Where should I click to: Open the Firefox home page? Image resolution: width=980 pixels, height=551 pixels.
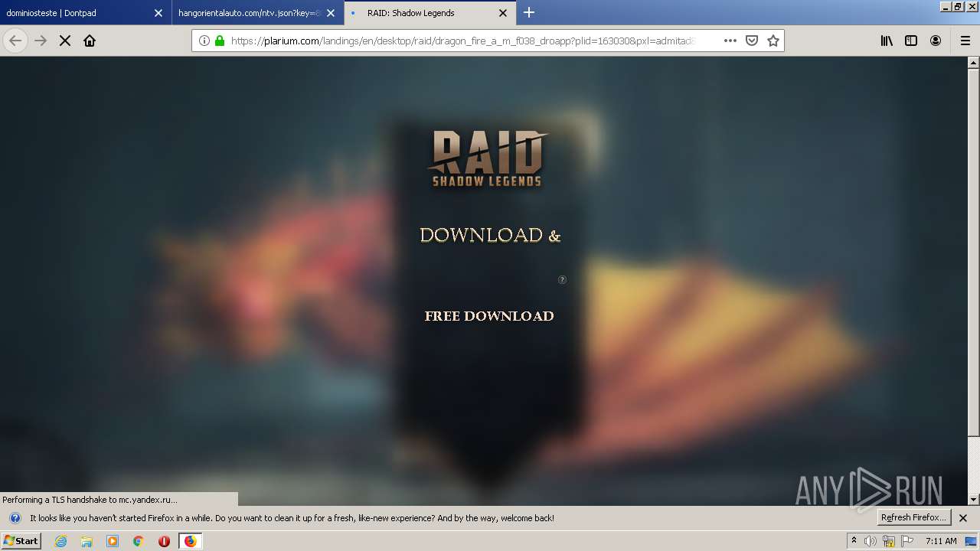90,41
